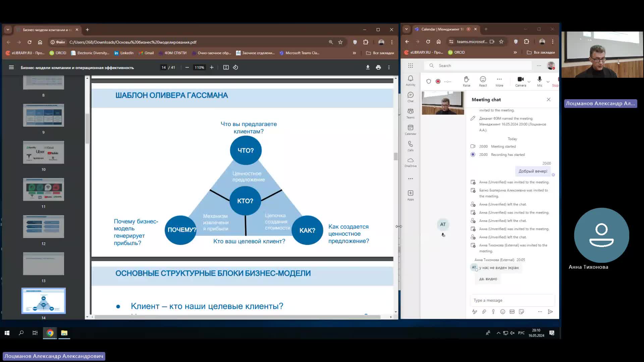The height and width of the screenshot is (362, 644).
Task: Open eLIBRARY.RU bookmark in left window
Action: pos(25,53)
